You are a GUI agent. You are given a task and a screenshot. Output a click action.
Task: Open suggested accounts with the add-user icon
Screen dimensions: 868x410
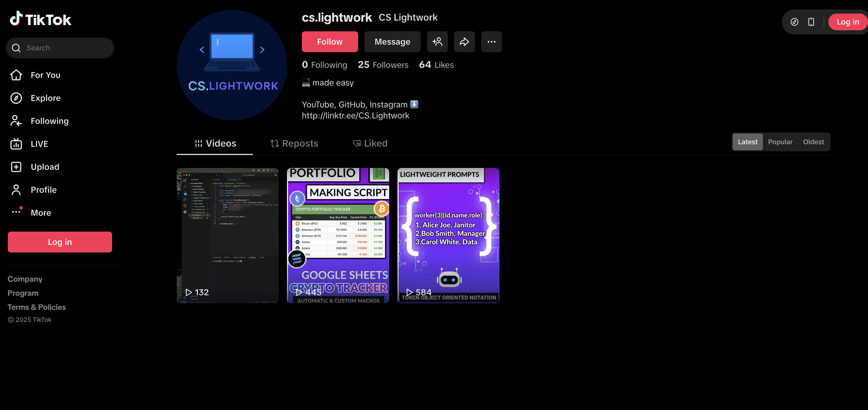click(437, 41)
